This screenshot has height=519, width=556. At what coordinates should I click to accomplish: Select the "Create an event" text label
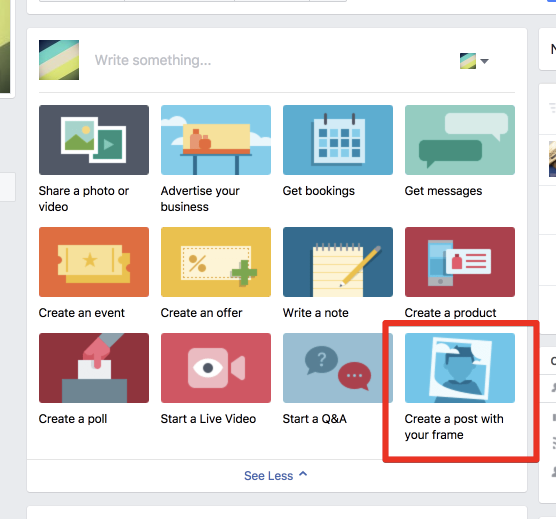click(x=82, y=313)
